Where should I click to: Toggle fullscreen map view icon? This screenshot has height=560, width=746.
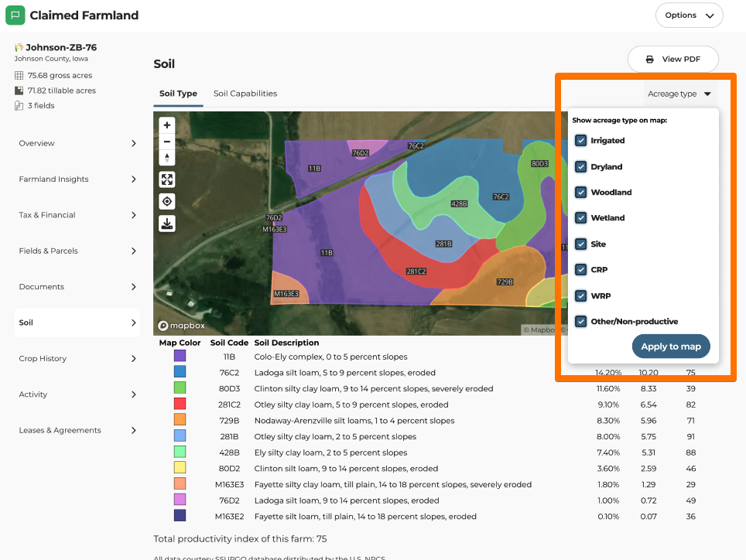coord(167,179)
